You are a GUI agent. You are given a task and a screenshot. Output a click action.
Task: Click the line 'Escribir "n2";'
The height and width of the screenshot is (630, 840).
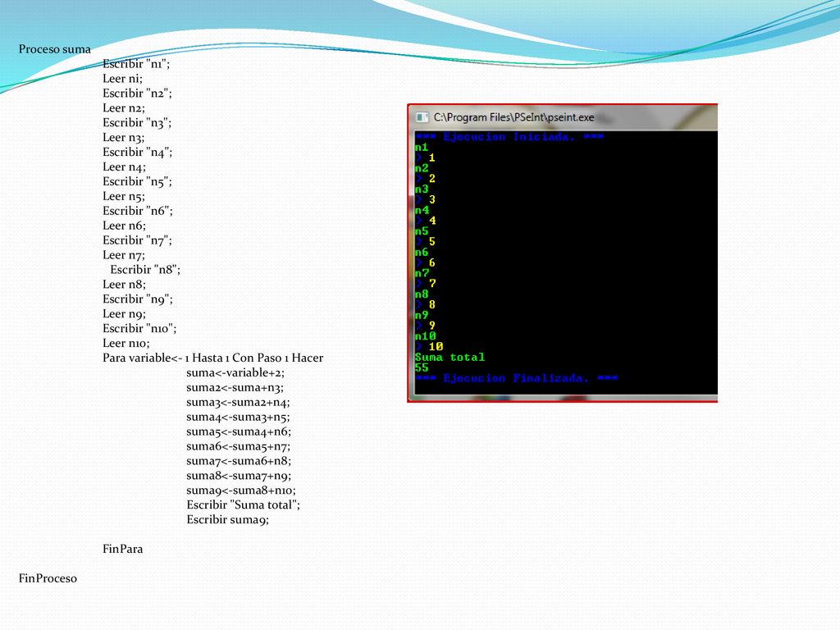click(x=137, y=94)
